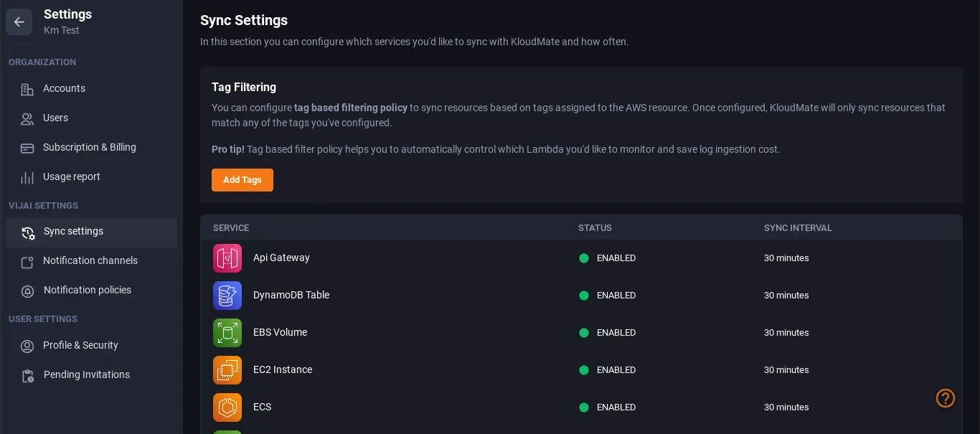The height and width of the screenshot is (434, 980).
Task: Click the Sync Settings page heading
Action: click(244, 20)
